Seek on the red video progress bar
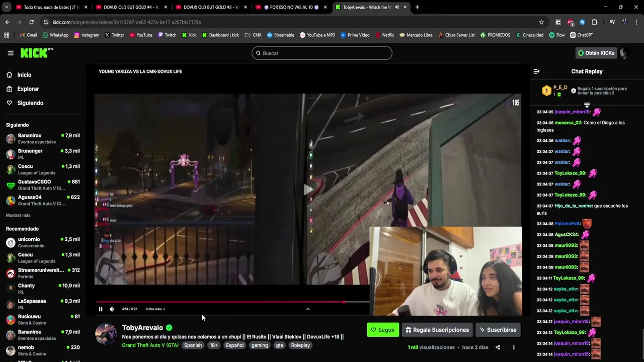Viewport: 644px width, 362px height. (232, 302)
